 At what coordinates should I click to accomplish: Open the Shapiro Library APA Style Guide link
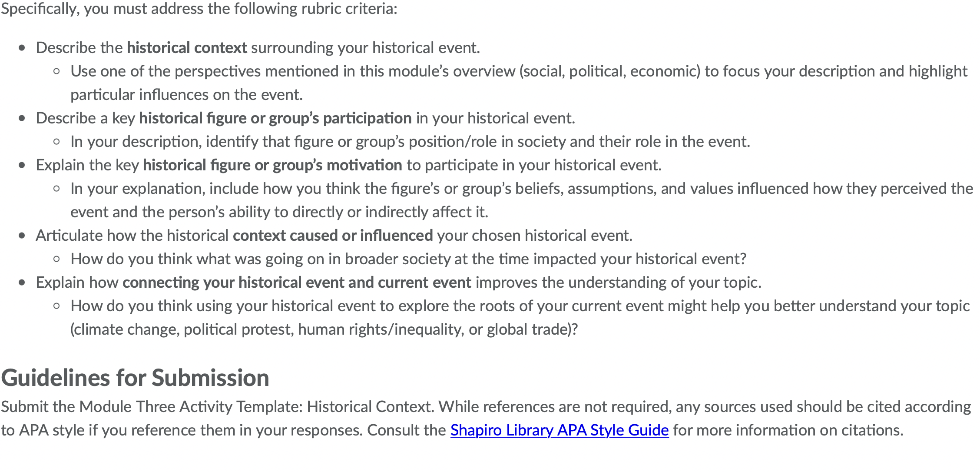point(560,430)
